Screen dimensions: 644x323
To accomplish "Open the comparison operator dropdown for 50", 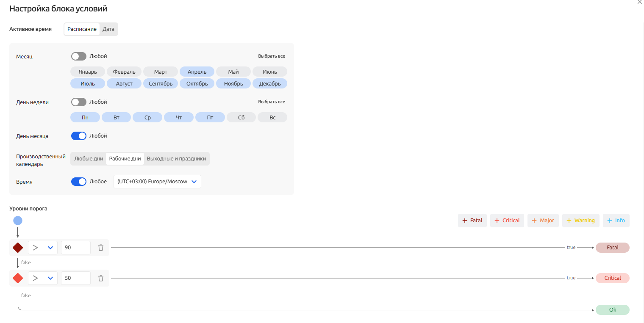I will 43,278.
